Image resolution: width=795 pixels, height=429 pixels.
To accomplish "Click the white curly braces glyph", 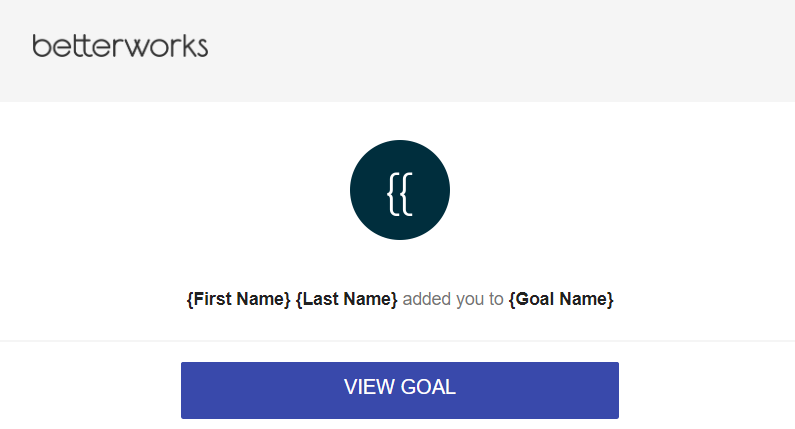I will pos(400,194).
